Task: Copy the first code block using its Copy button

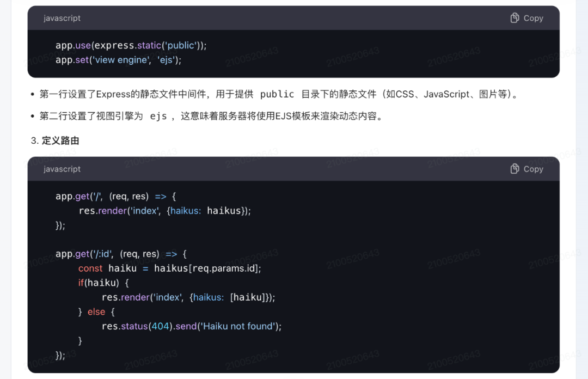Action: click(526, 17)
